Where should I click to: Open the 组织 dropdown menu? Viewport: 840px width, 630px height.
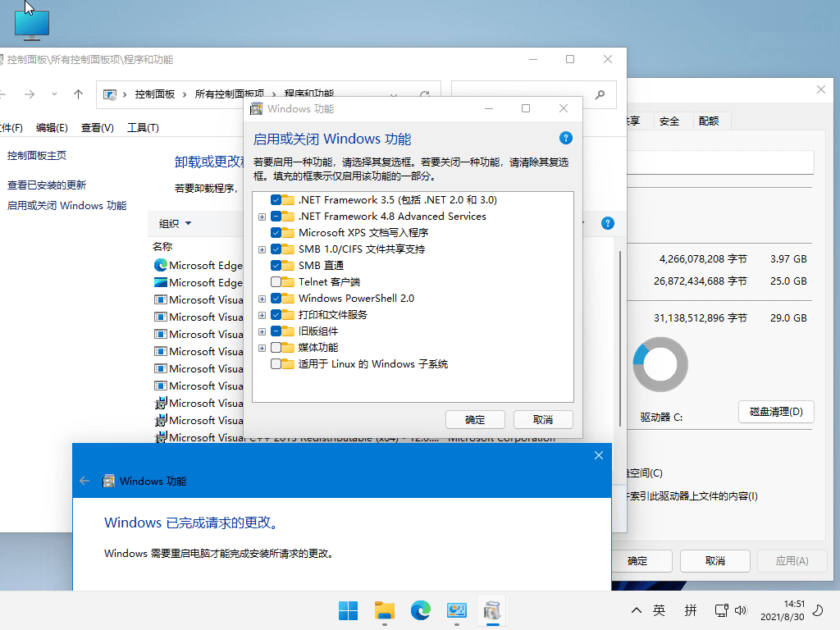pyautogui.click(x=176, y=223)
